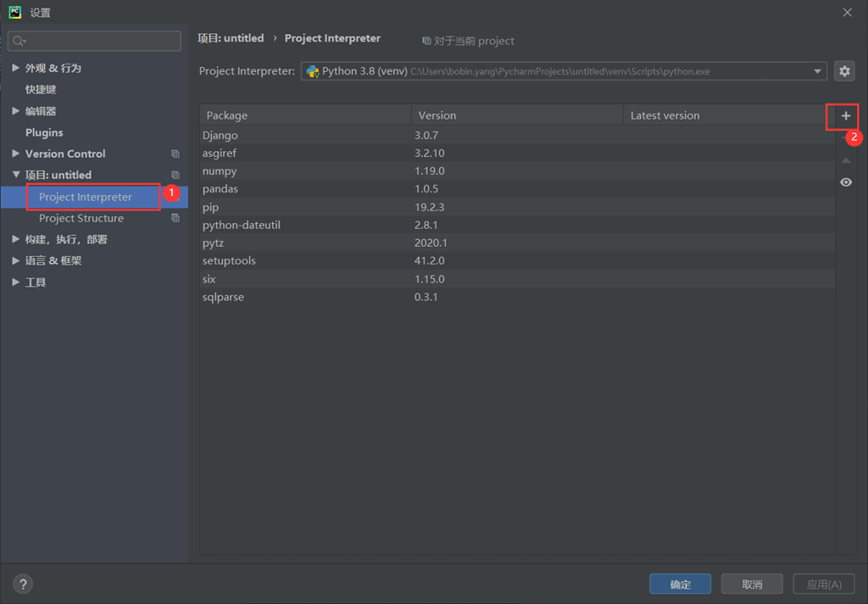Screen dimensions: 868x604
Task: Click the 确定 button
Action: pos(680,584)
